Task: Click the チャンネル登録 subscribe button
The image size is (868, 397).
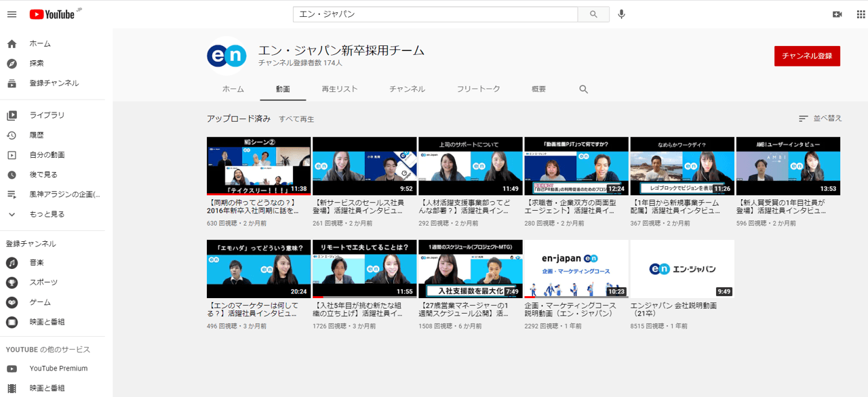Action: [x=807, y=56]
